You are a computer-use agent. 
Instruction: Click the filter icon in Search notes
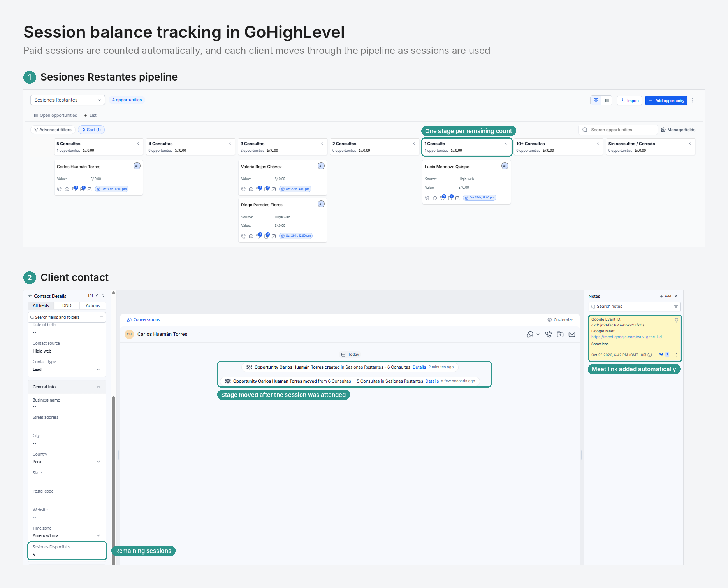tap(676, 307)
